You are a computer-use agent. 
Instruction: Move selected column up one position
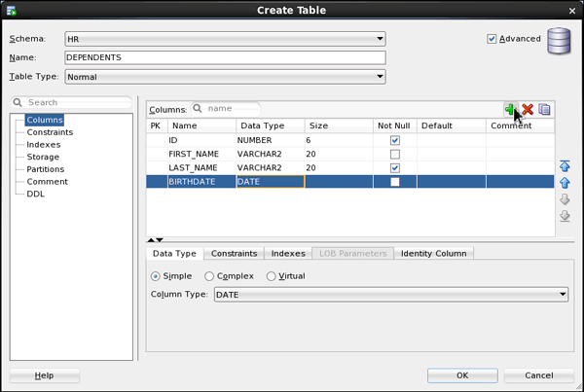point(565,182)
